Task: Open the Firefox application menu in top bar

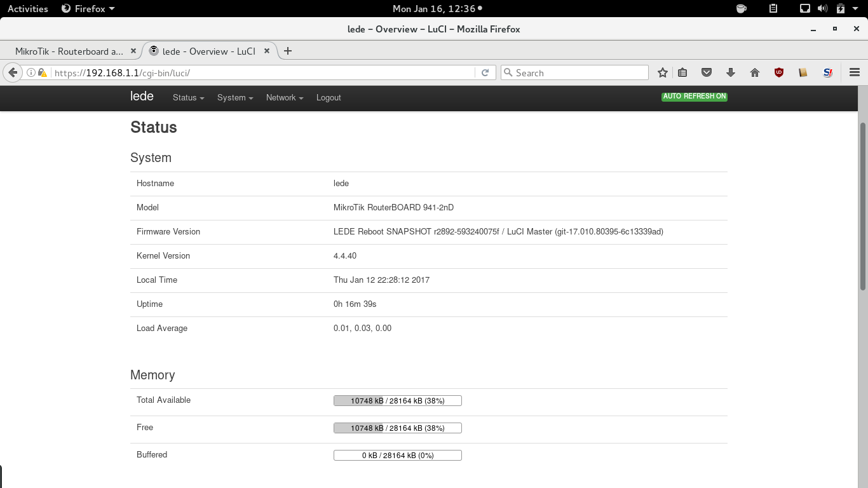Action: (88, 9)
